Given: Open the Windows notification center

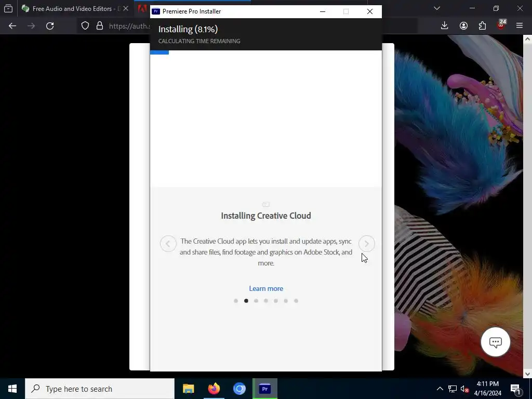Looking at the screenshot, I should click(515, 389).
